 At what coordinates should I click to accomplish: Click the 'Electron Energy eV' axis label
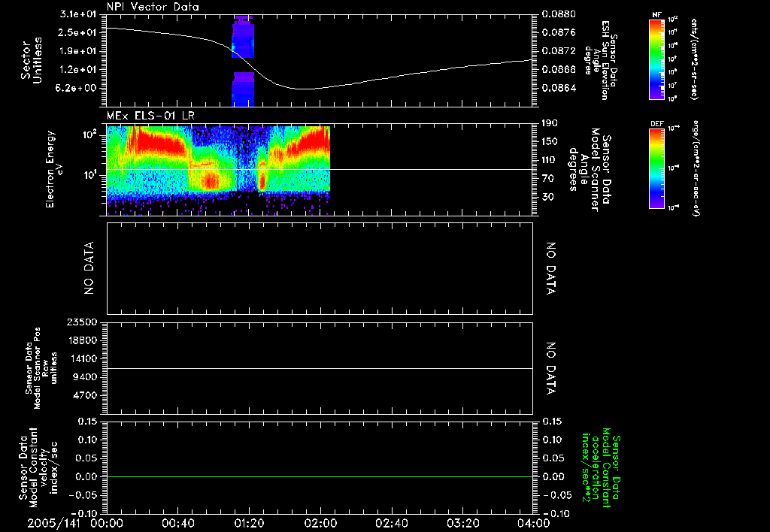click(x=53, y=169)
